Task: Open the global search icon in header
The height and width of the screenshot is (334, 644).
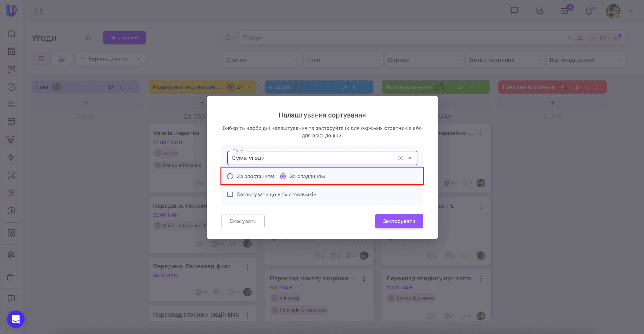Action: click(39, 11)
